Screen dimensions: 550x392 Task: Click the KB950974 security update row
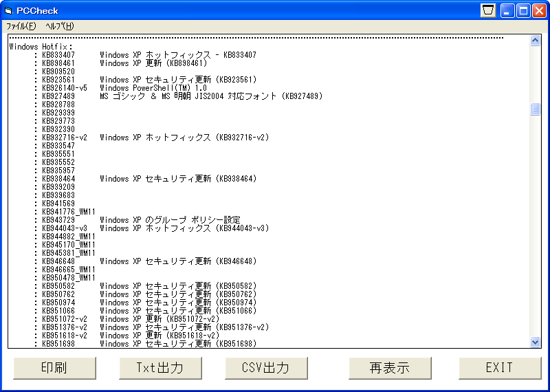[145, 303]
